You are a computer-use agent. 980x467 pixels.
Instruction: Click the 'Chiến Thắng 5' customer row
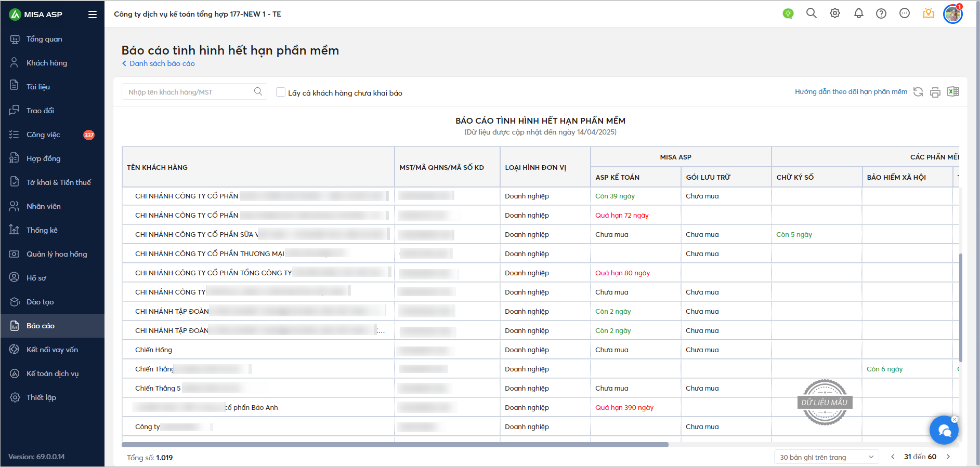(x=541, y=388)
